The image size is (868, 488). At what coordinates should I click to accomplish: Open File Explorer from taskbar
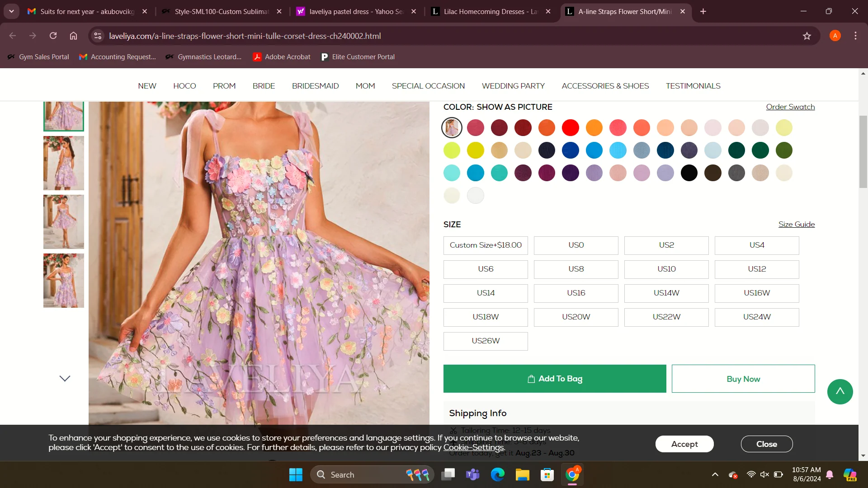[x=522, y=474]
